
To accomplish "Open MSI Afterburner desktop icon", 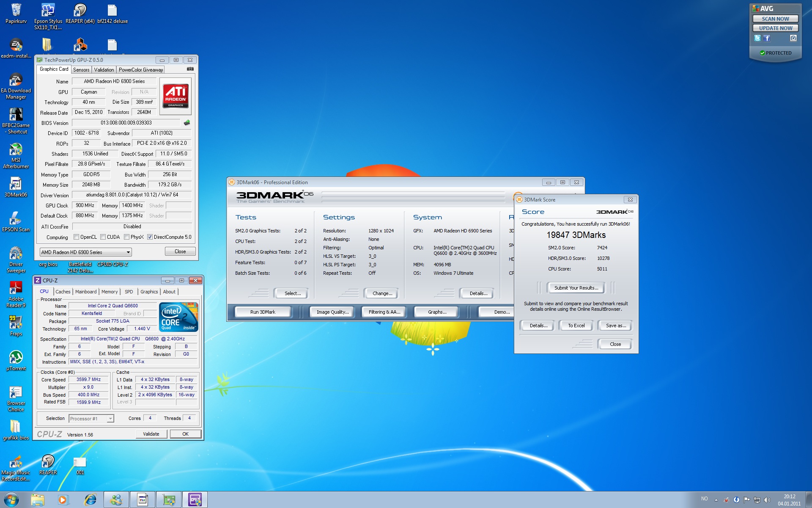I will (x=16, y=156).
